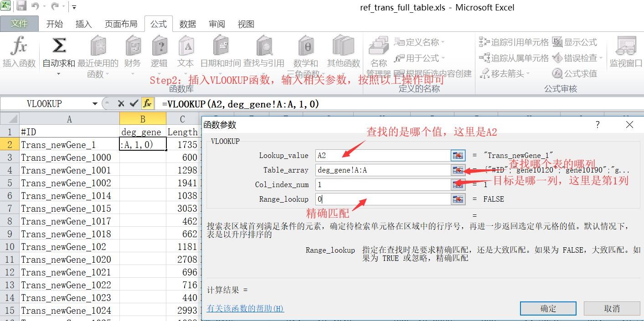The width and height of the screenshot is (644, 321).
Task: Click the Table_array input field
Action: tap(383, 170)
